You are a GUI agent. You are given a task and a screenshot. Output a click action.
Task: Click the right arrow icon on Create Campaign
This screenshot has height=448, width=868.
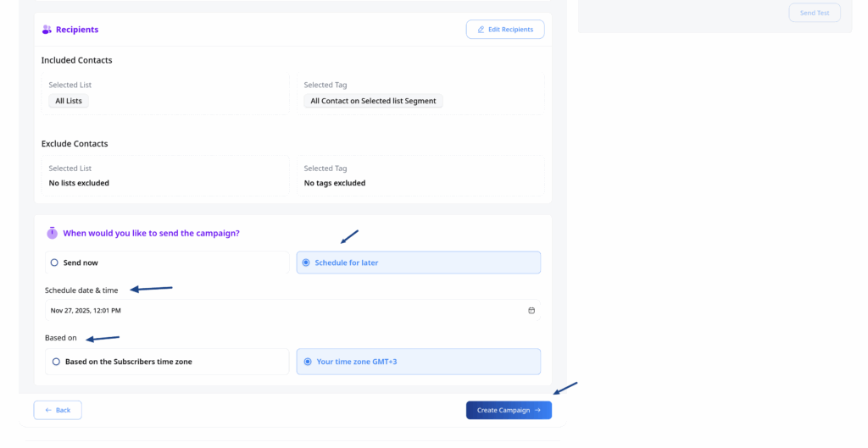[x=537, y=411]
